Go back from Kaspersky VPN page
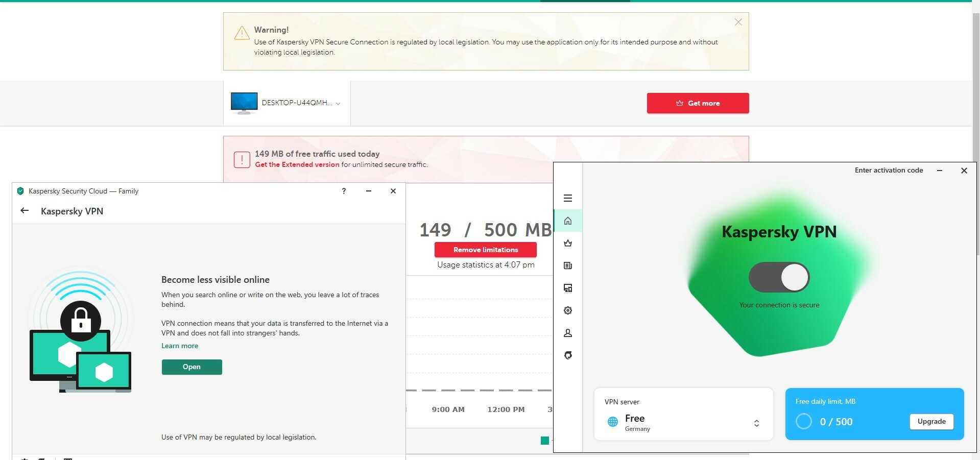The image size is (980, 460). (x=25, y=210)
